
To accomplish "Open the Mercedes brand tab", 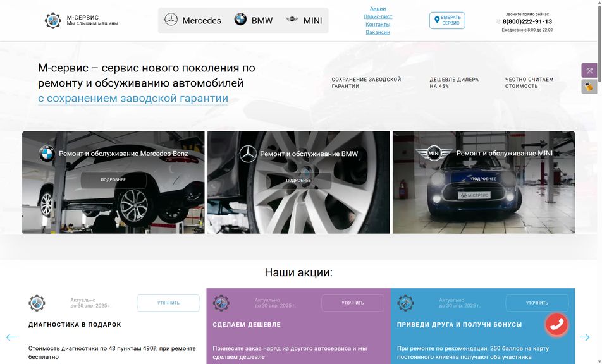I will point(193,20).
